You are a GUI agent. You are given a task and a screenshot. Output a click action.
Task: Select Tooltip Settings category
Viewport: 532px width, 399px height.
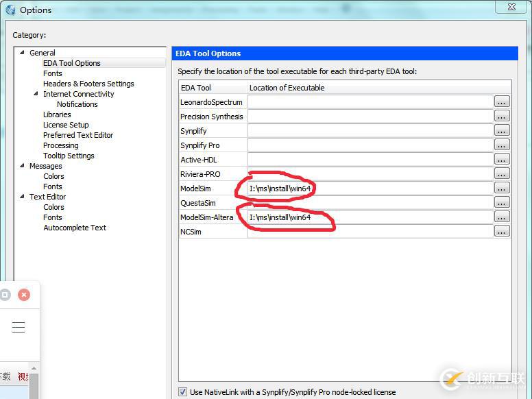click(69, 156)
